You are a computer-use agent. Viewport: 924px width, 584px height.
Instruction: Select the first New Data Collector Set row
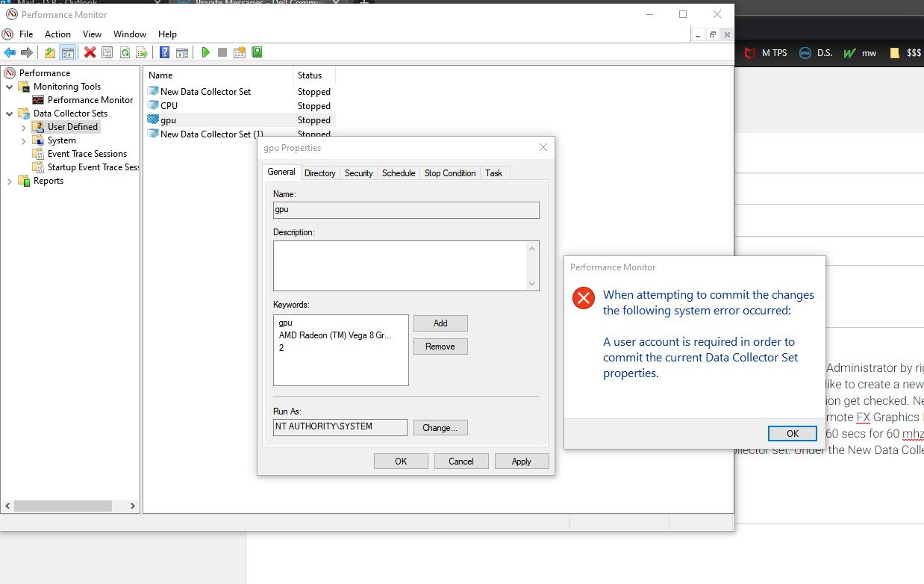239,92
